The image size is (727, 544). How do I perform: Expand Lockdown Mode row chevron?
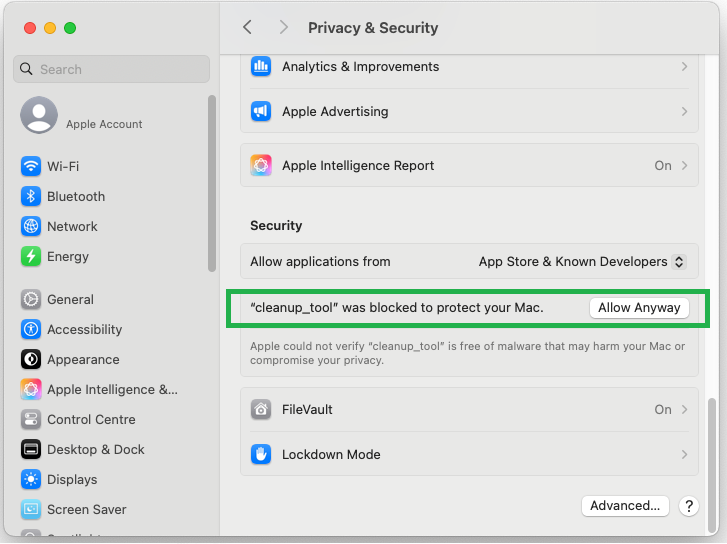[x=684, y=454]
